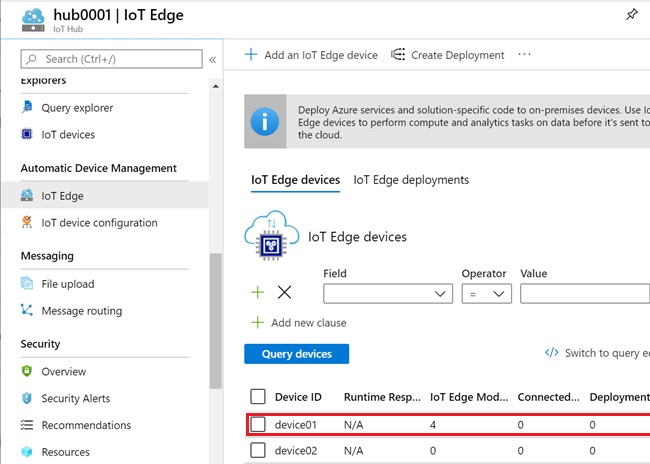Click the green plus icon beside filter row
The image size is (650, 464).
pyautogui.click(x=257, y=292)
